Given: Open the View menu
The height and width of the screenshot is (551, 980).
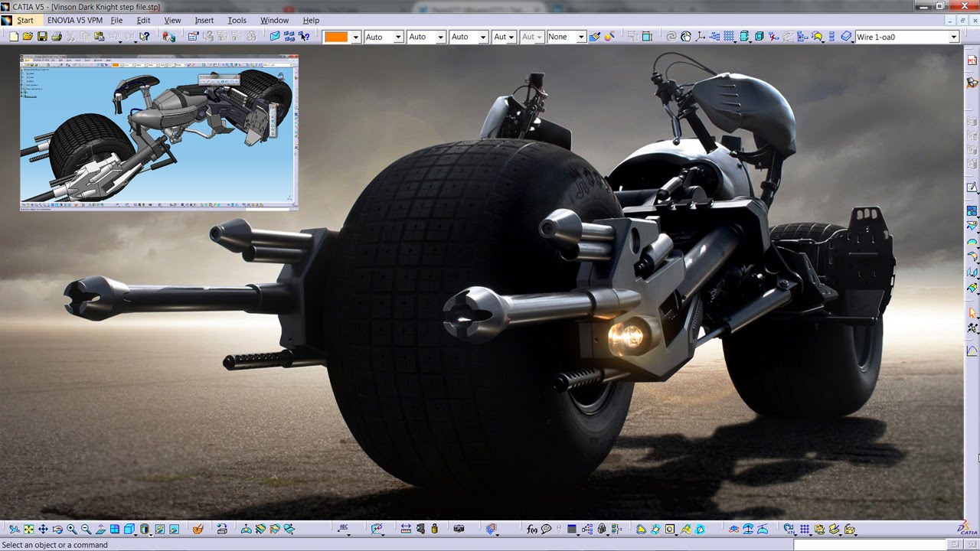Looking at the screenshot, I should (x=173, y=21).
